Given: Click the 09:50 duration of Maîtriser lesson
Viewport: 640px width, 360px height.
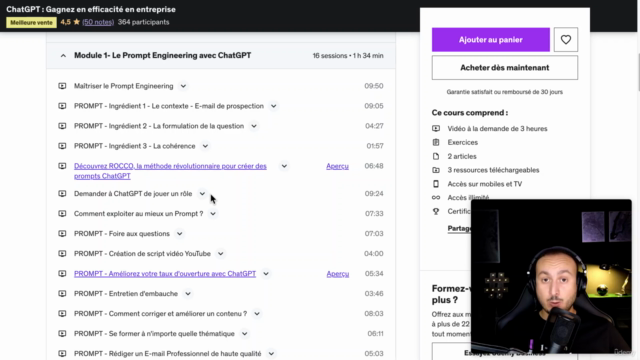Looking at the screenshot, I should coord(373,86).
